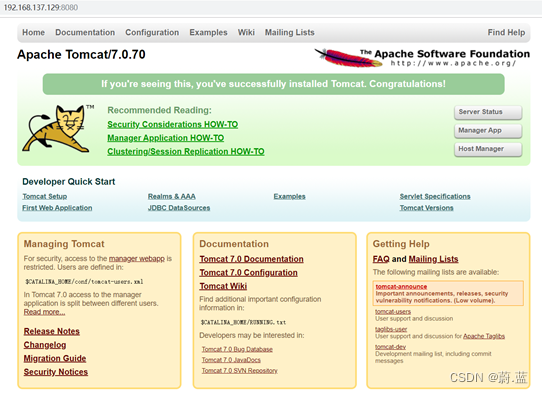The height and width of the screenshot is (393, 543).
Task: Open Tomcat 7.0 Configuration link
Action: [x=248, y=273]
